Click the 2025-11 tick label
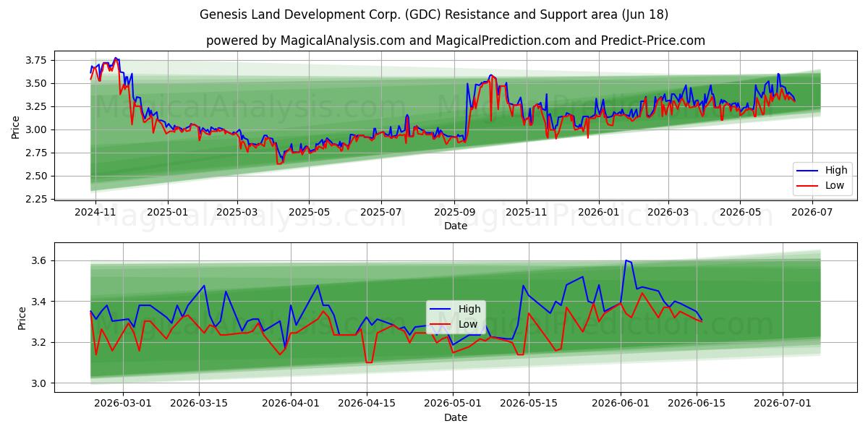868x434 pixels. point(526,212)
